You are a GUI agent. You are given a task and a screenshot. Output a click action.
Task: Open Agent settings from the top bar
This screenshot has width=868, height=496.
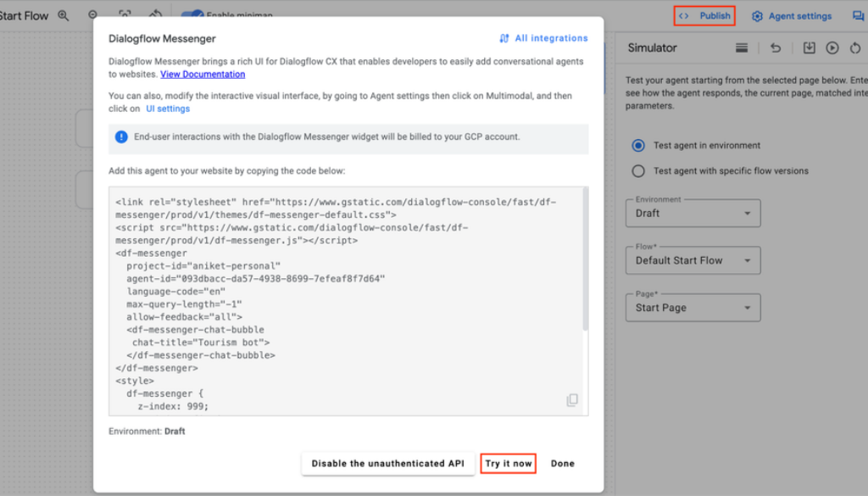pyautogui.click(x=792, y=16)
